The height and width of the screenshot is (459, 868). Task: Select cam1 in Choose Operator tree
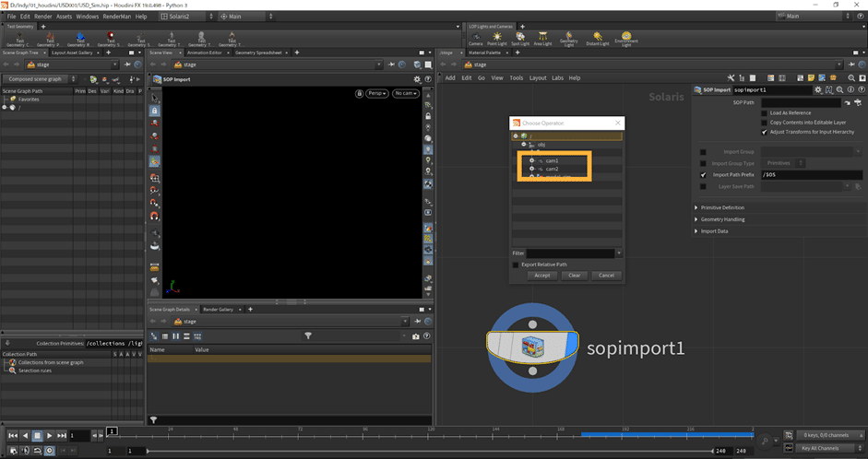(552, 160)
